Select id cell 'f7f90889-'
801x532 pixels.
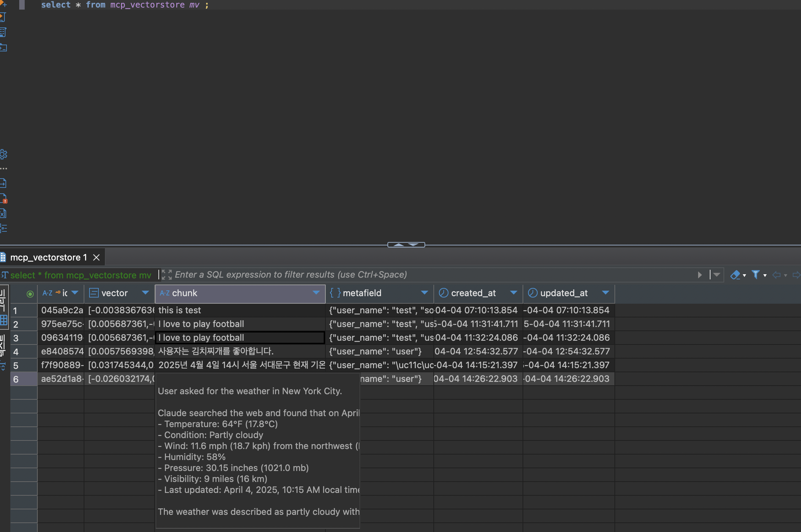tap(61, 365)
